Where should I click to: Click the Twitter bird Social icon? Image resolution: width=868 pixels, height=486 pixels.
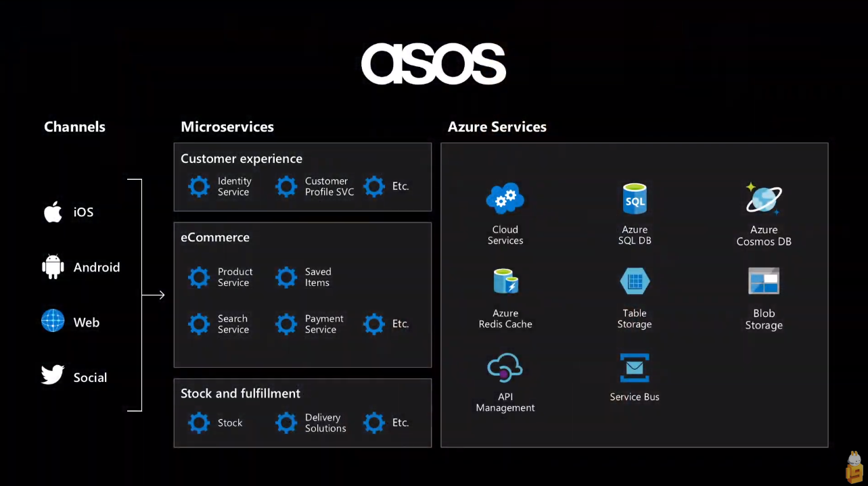point(53,375)
